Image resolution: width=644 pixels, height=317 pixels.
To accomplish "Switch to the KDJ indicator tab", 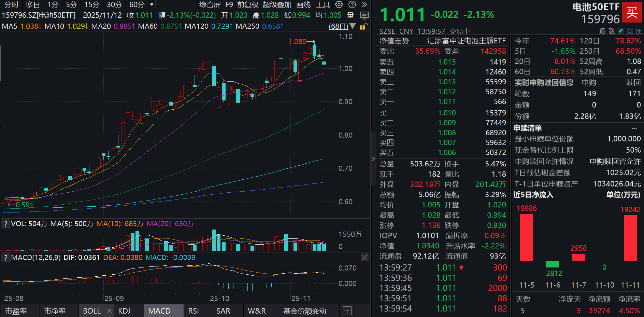I will click(125, 311).
